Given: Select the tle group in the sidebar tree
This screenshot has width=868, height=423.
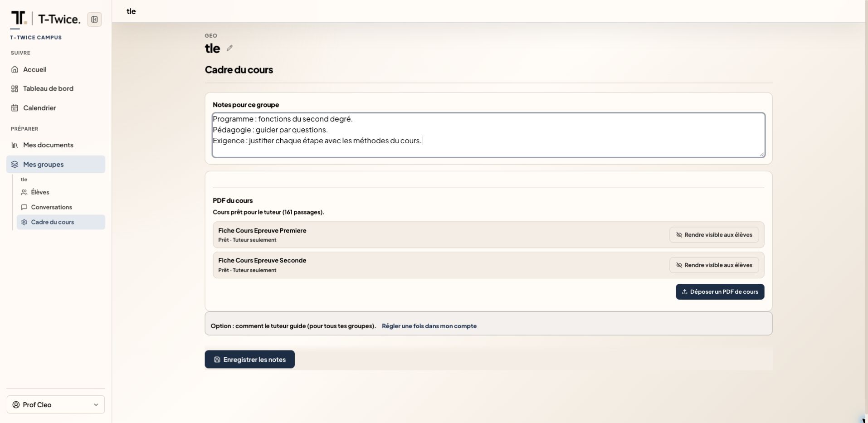Looking at the screenshot, I should (24, 180).
